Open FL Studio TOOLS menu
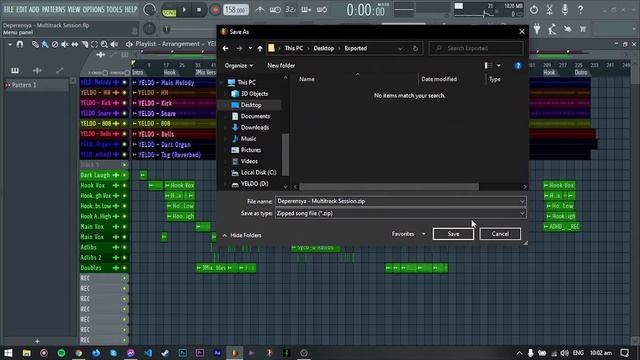 [114, 9]
